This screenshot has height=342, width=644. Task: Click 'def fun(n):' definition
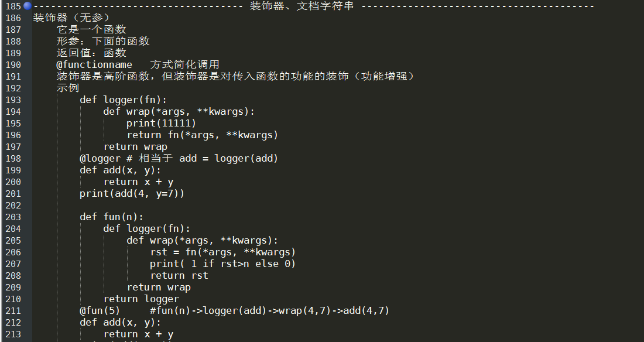click(112, 217)
